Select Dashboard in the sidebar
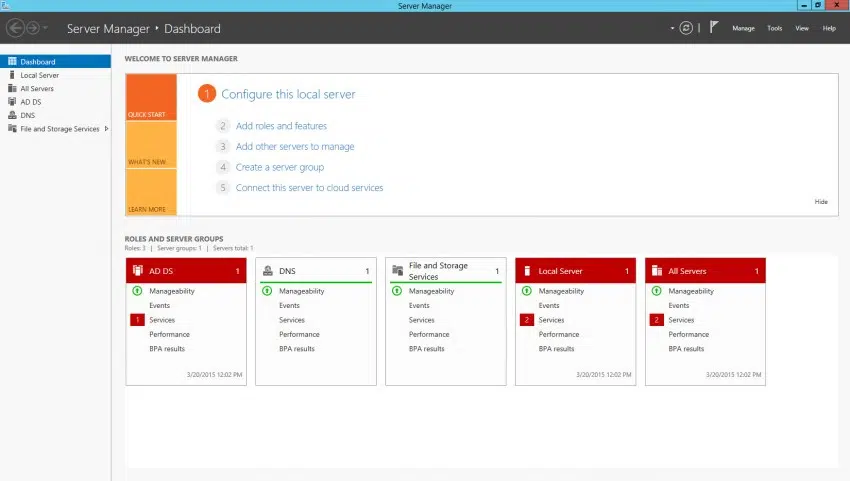This screenshot has width=850, height=481. [x=55, y=61]
